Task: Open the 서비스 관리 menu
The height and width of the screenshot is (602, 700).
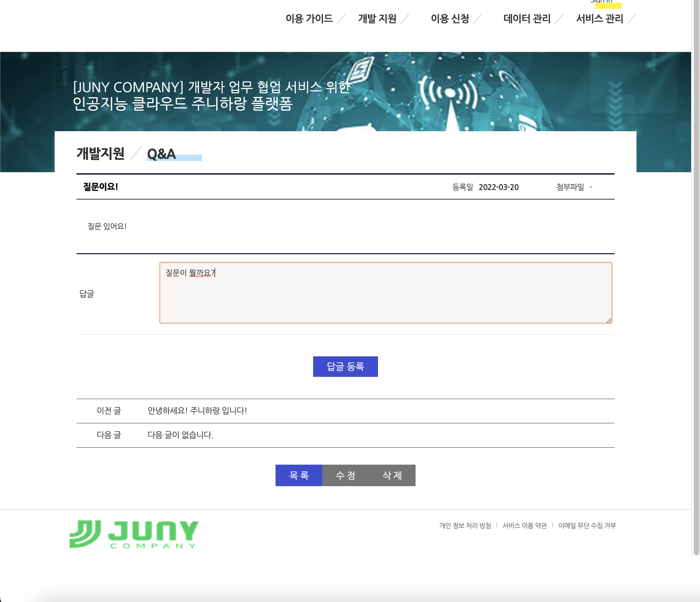Action: click(x=600, y=18)
